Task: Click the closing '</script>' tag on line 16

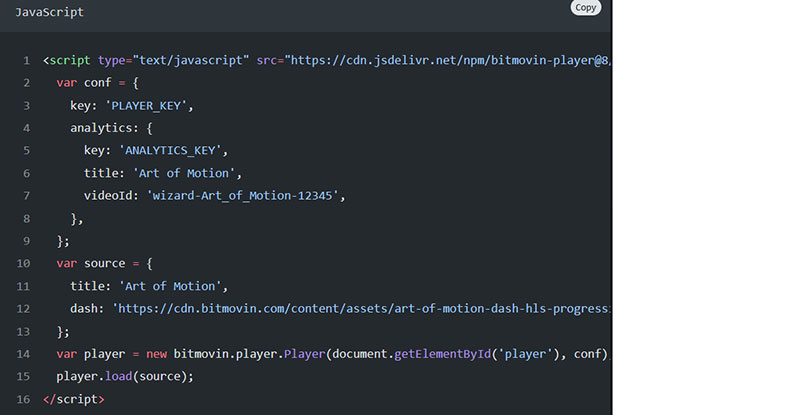Action: click(x=73, y=399)
